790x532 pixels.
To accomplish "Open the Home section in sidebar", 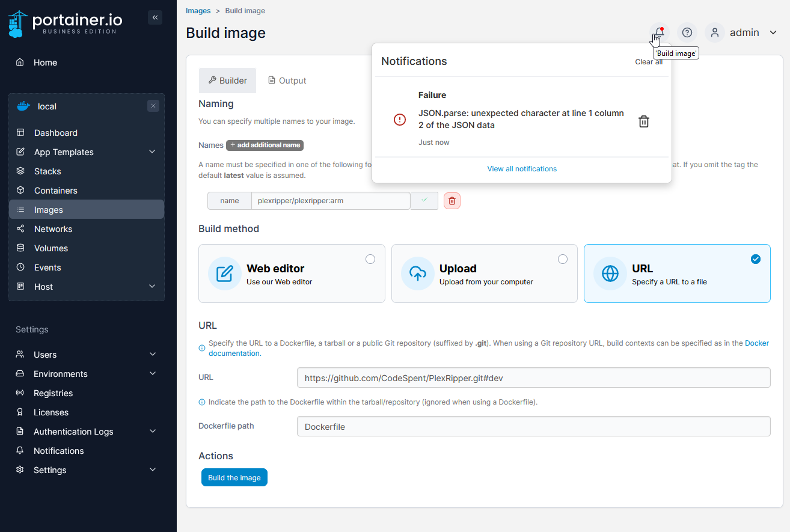I will [x=45, y=62].
